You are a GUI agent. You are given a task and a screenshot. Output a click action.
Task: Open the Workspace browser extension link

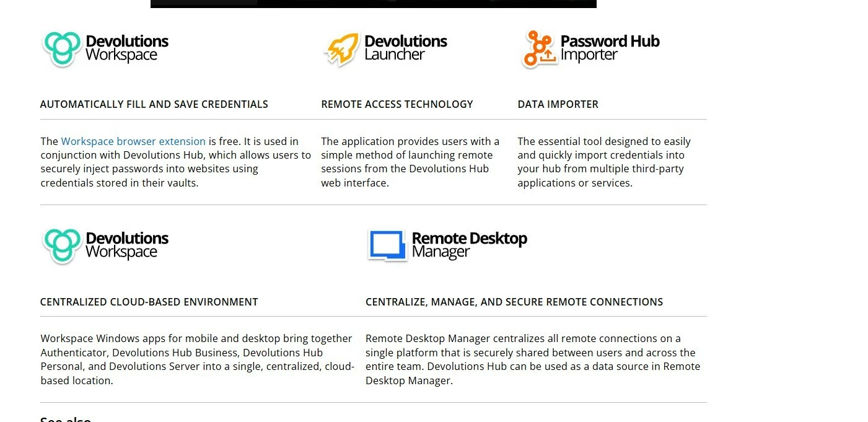pyautogui.click(x=133, y=141)
